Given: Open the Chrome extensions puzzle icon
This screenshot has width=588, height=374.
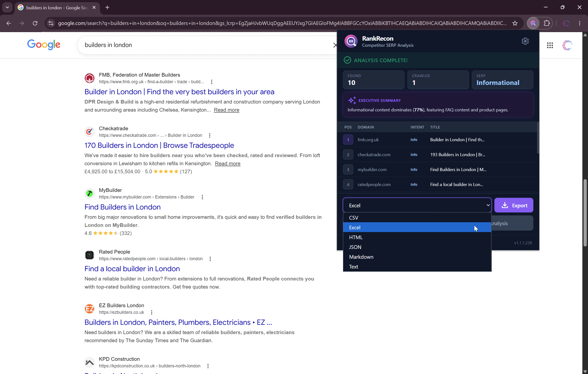Looking at the screenshot, I should pyautogui.click(x=547, y=23).
